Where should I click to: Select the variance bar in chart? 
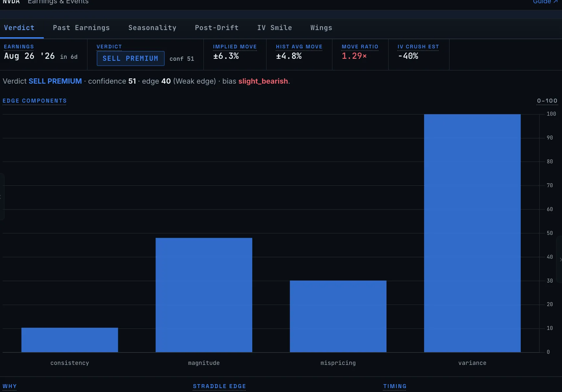pos(472,233)
